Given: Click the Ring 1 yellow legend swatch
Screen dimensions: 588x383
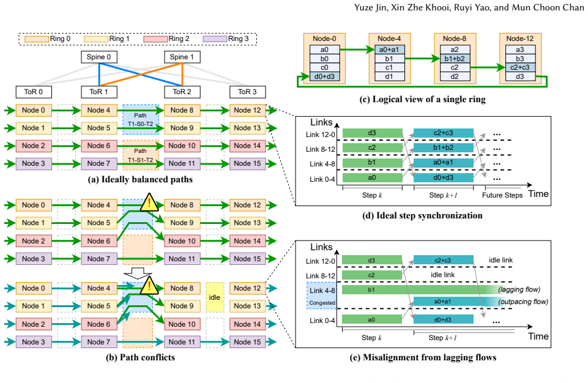Looking at the screenshot, I should click(x=96, y=39).
